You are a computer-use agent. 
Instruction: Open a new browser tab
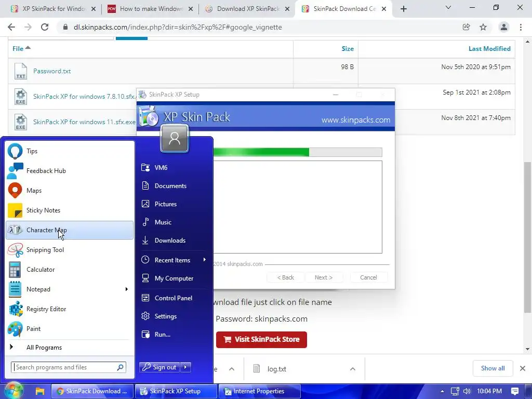point(403,9)
